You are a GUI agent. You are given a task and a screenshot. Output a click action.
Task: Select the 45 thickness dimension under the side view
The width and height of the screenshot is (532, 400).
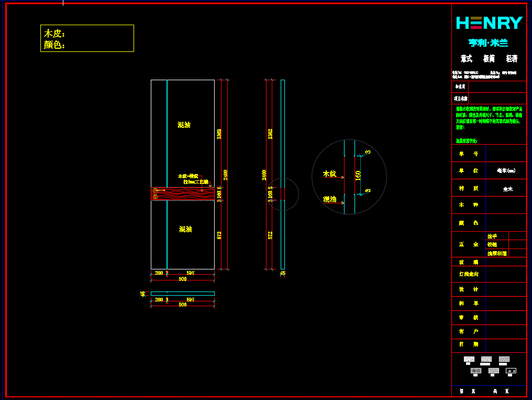tap(283, 273)
